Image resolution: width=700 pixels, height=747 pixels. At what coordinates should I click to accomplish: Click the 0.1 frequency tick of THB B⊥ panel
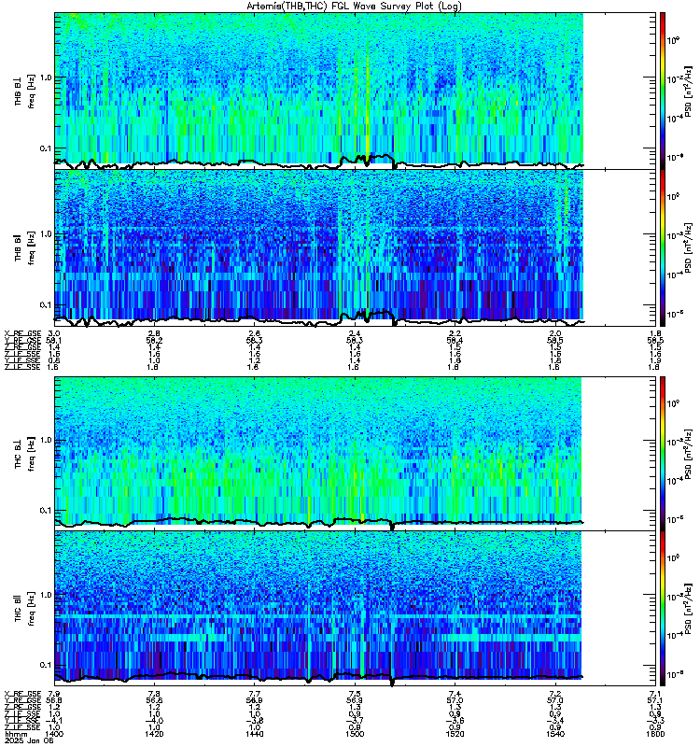(x=45, y=148)
